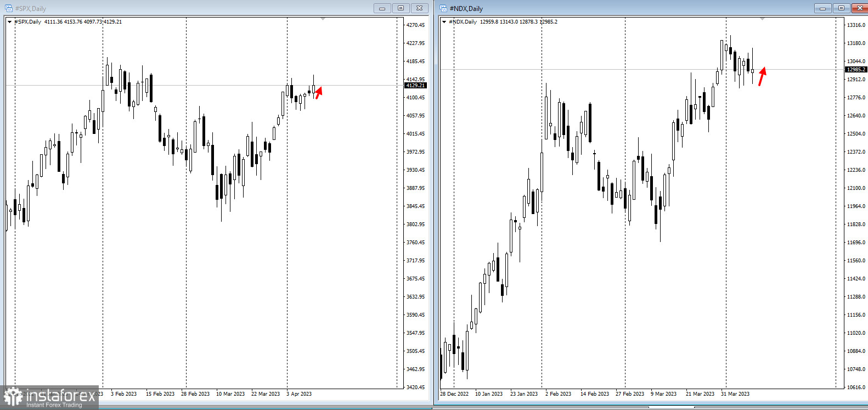Click the 4270.45 price level on the SPX scale
Viewport: 868px width, 410px height.
point(415,25)
